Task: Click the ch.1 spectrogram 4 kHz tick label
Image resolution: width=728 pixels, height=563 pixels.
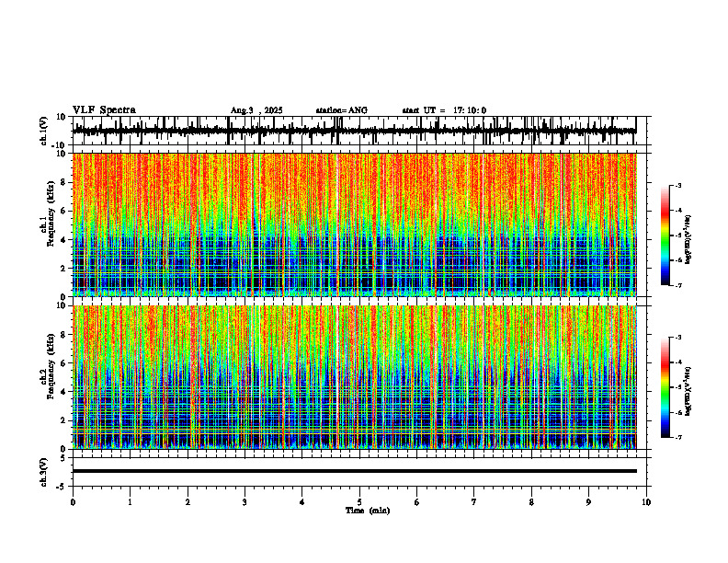Action: tap(63, 240)
